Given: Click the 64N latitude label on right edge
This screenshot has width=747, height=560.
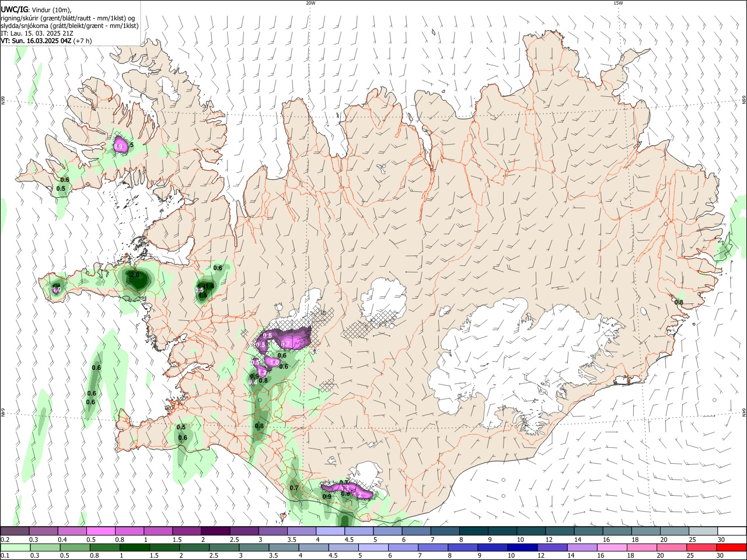Looking at the screenshot, I should click(743, 411).
